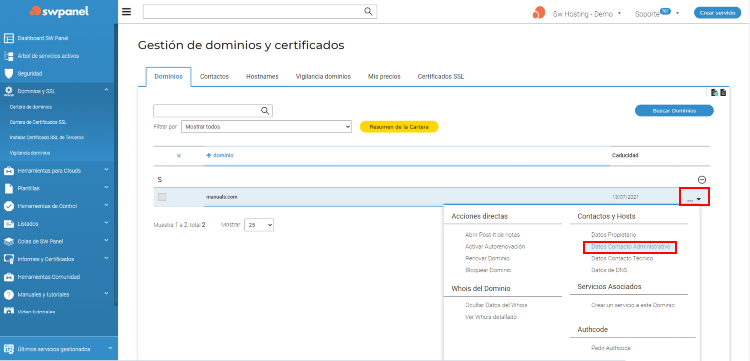Viewport: 750px width, 361px height.
Task: Click the Manuales y tutoriales help icon
Action: pos(8,295)
